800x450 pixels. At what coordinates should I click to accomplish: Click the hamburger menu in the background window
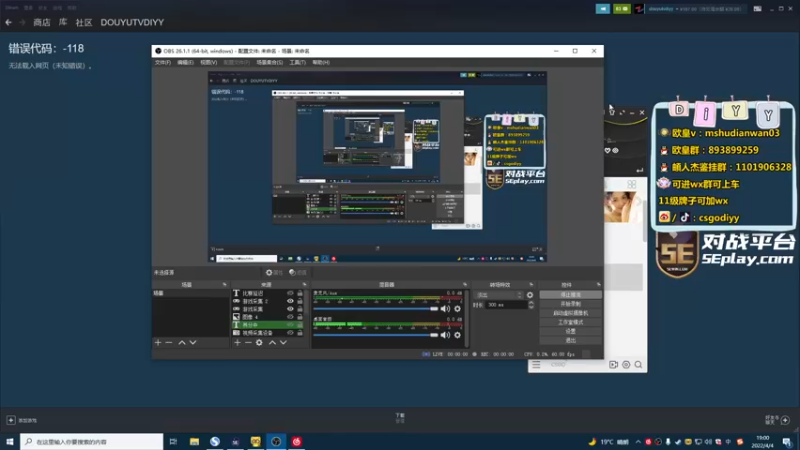click(x=536, y=365)
